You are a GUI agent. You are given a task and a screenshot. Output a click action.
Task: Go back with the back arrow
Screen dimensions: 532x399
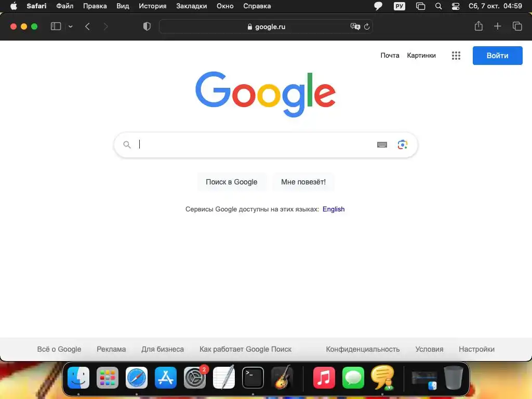tap(87, 26)
